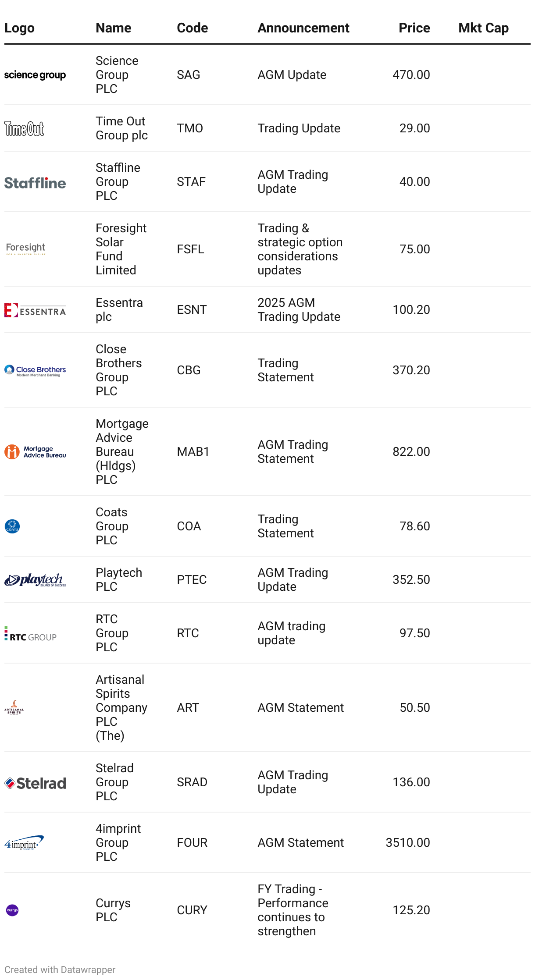Image resolution: width=535 pixels, height=980 pixels.
Task: Click the Code column header
Action: pyautogui.click(x=193, y=28)
